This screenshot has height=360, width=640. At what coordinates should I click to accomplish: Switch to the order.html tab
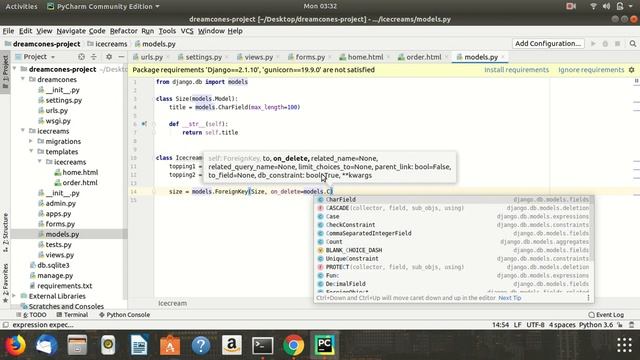coord(423,57)
